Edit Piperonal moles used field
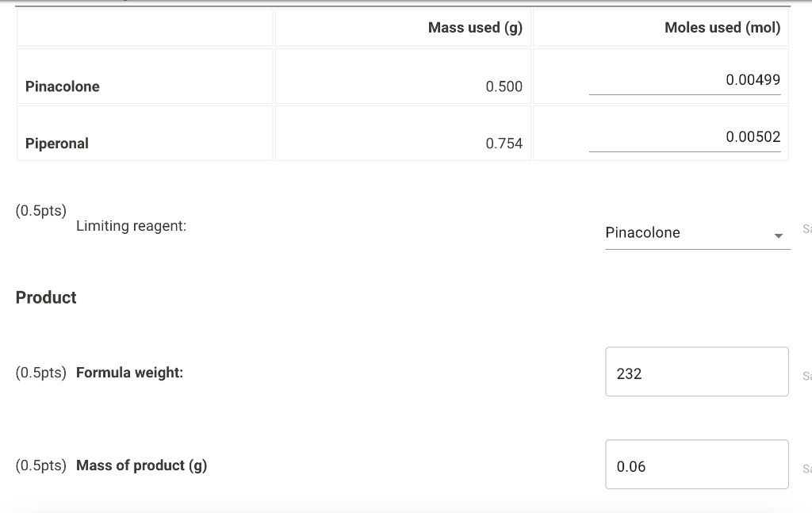 [684, 137]
